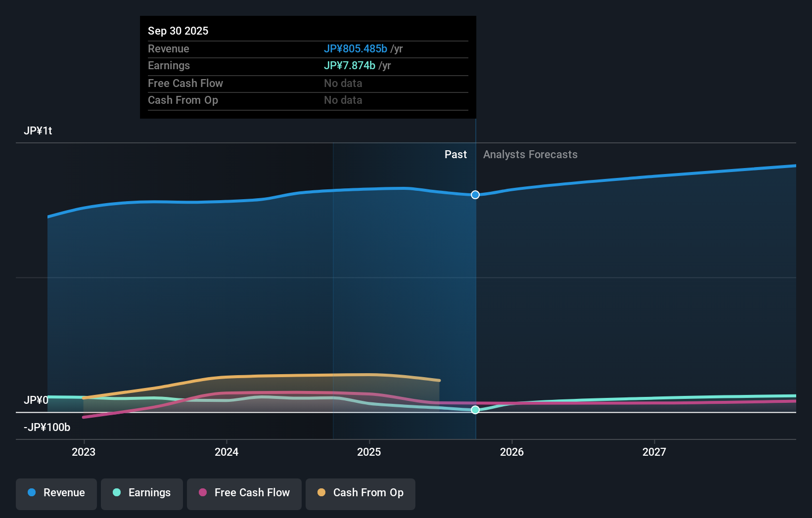Click the pink Free Cash Flow dot
This screenshot has height=518, width=812.
(202, 493)
